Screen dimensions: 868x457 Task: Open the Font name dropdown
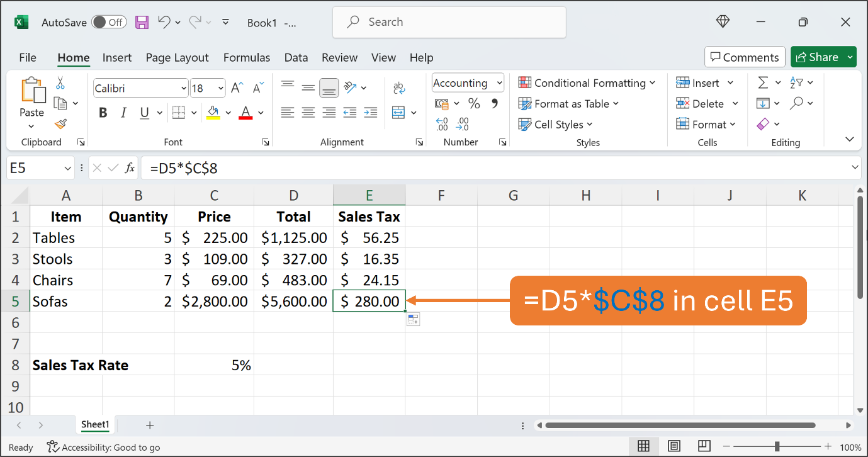184,88
